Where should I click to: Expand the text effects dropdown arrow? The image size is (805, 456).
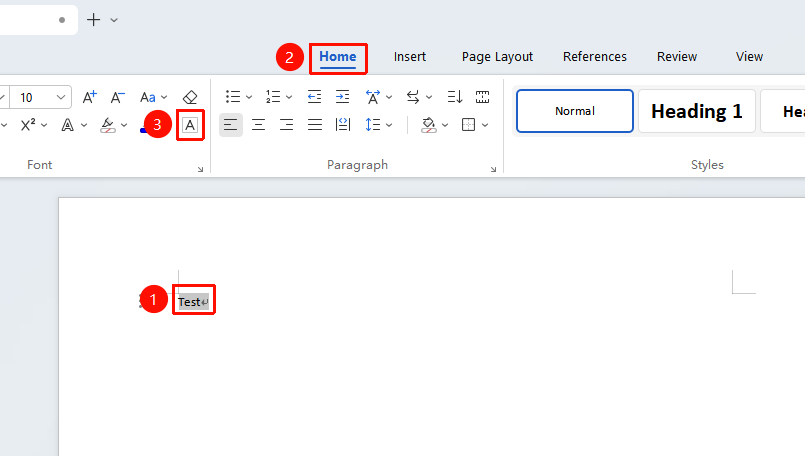point(84,125)
